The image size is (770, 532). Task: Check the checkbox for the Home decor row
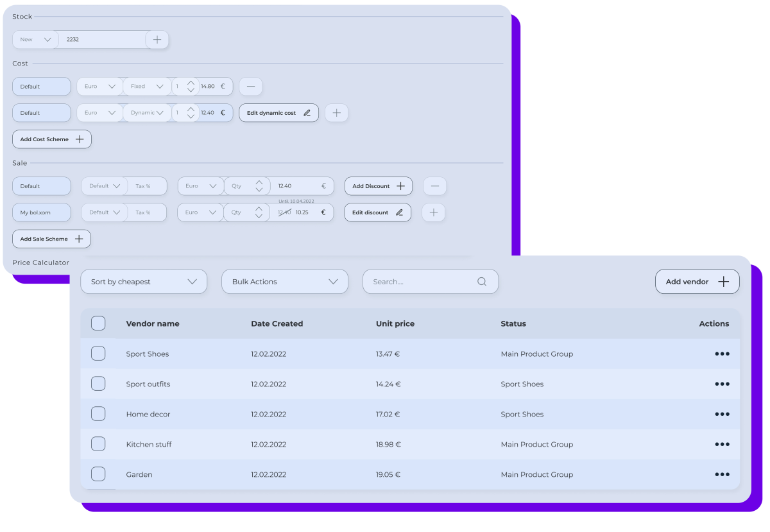click(x=98, y=413)
